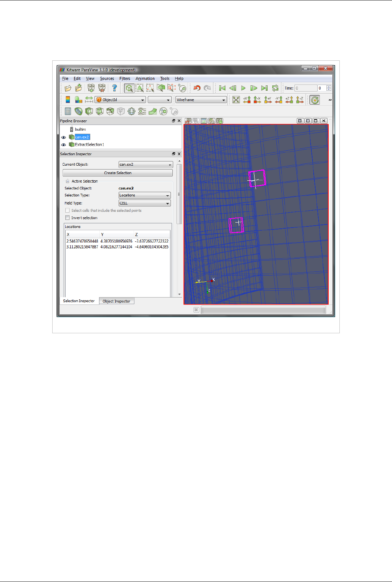Click the Group Datasets filter icon
Viewport: 392px width, 582px height.
(x=163, y=111)
